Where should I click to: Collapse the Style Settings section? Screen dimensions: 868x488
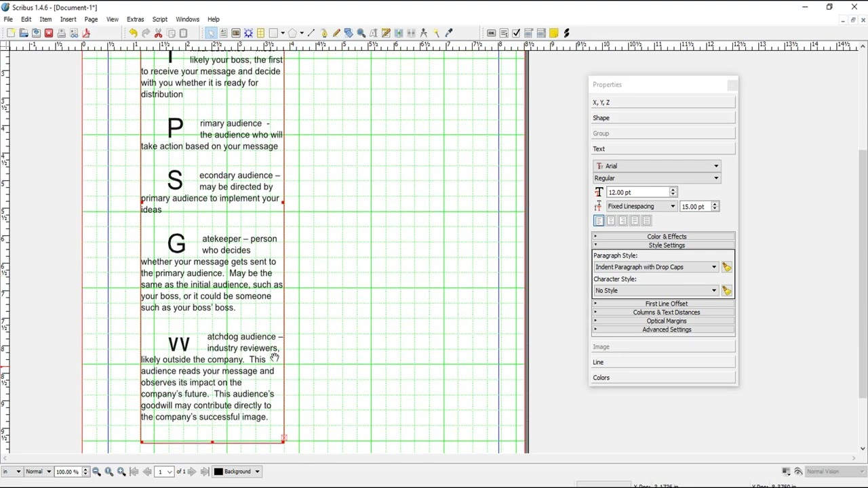tap(663, 245)
